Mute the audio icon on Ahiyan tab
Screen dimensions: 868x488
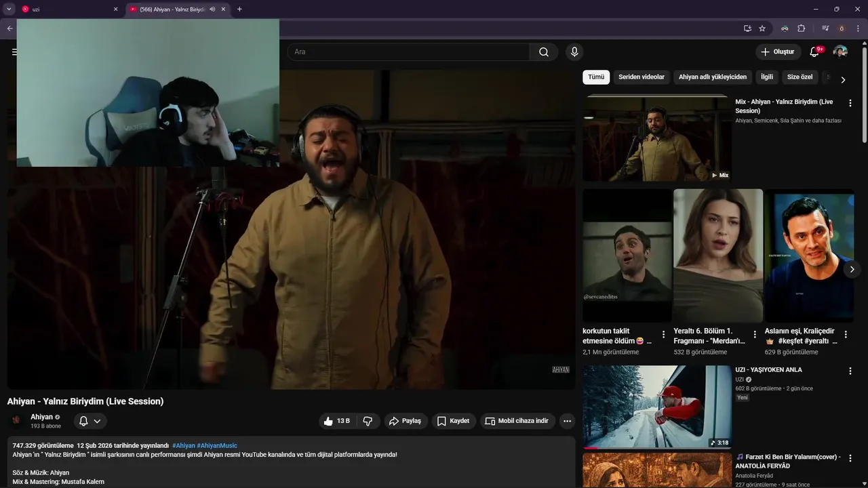213,9
